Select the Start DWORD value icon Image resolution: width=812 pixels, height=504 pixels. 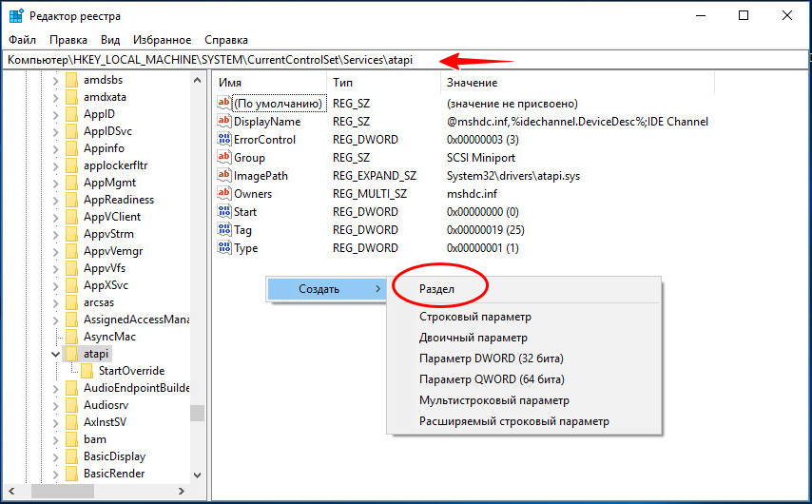point(223,212)
